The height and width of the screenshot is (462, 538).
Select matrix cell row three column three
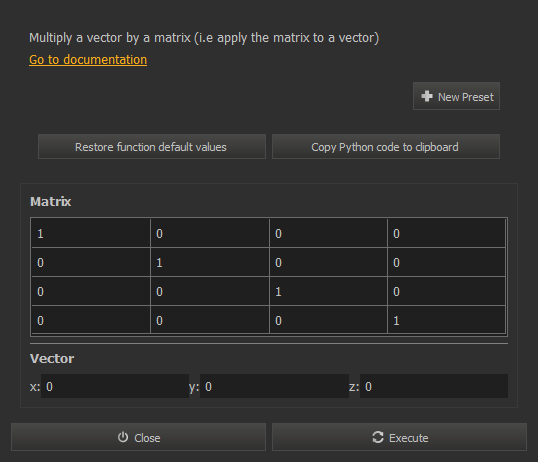pyautogui.click(x=329, y=291)
